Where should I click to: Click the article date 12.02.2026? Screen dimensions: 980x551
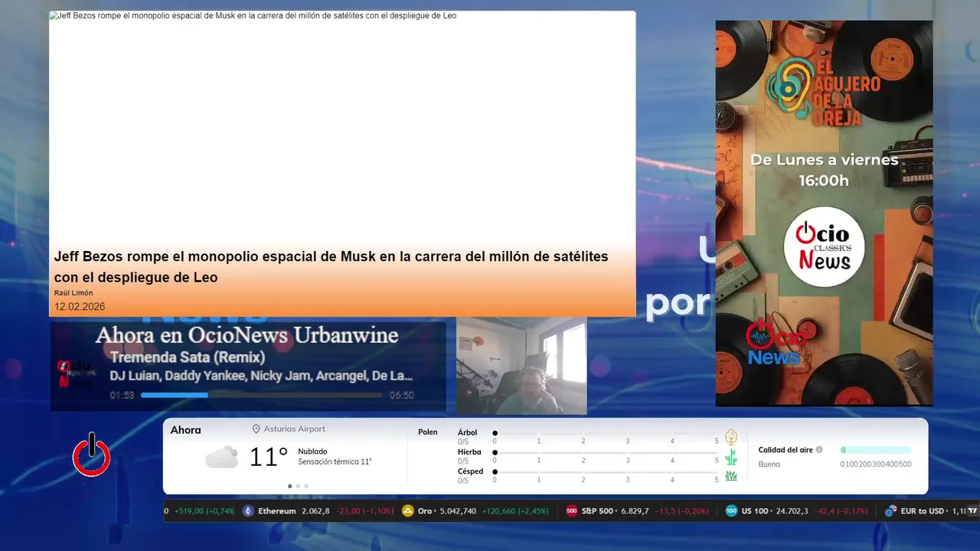coord(80,307)
